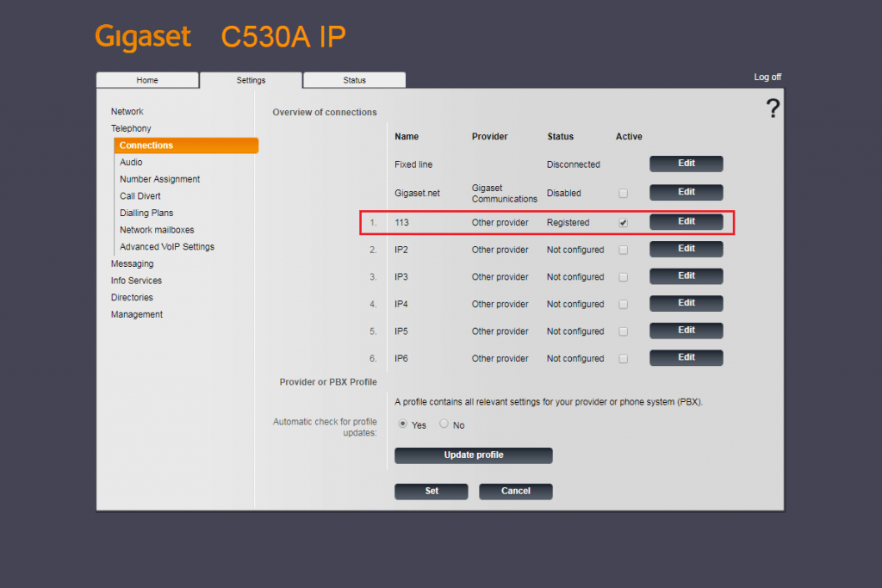The width and height of the screenshot is (882, 588).
Task: Toggle Active checkbox for Gigaset.net
Action: coord(624,194)
